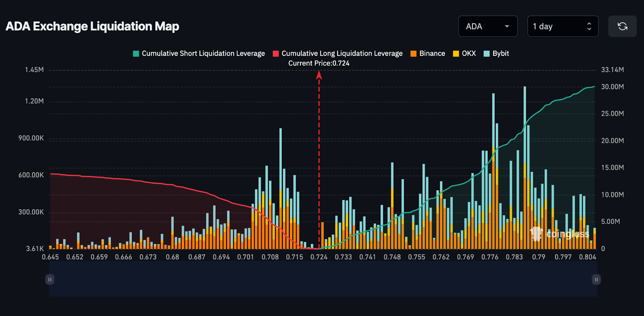
Task: Hide the Binance series via legend
Action: pos(427,54)
